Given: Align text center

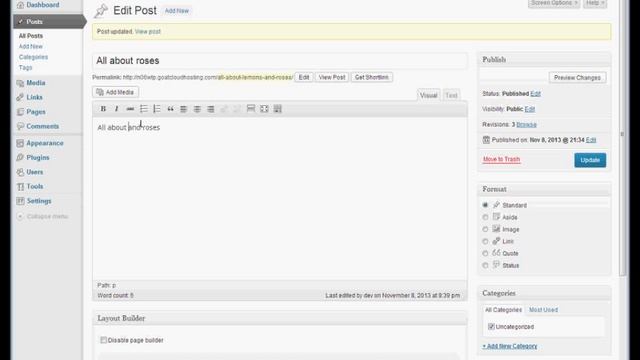Looking at the screenshot, I should coord(197,109).
